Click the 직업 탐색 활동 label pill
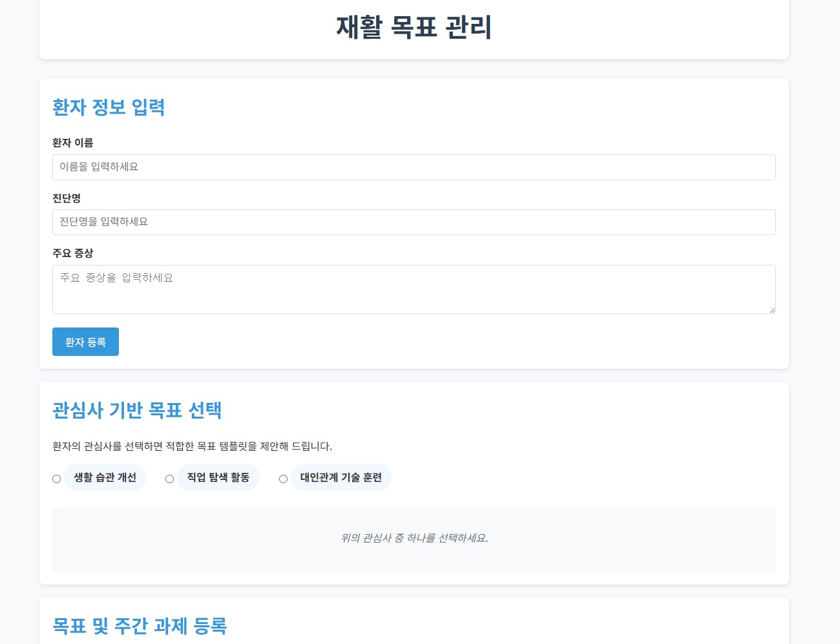Viewport: 840px width, 644px height. pyautogui.click(x=218, y=477)
